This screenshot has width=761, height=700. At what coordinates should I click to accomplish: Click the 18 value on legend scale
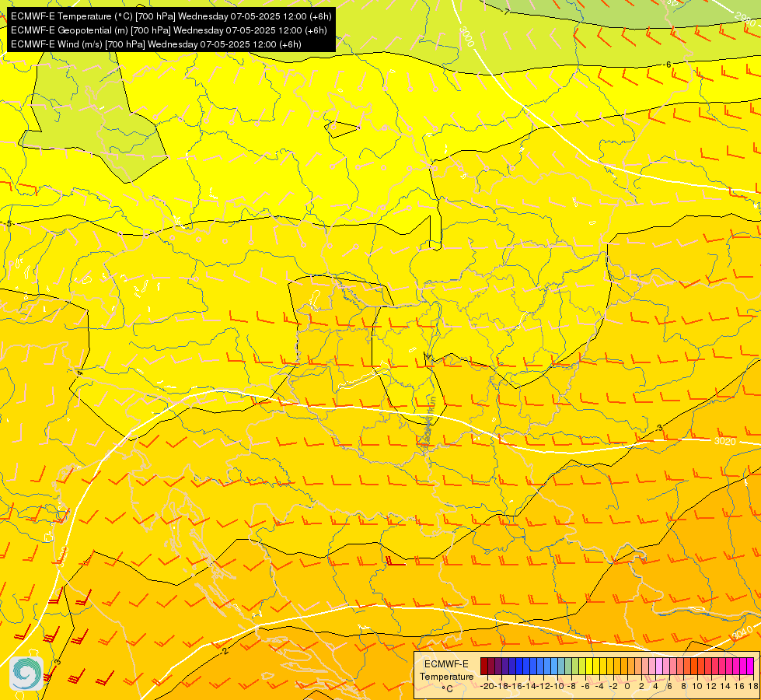click(x=753, y=686)
